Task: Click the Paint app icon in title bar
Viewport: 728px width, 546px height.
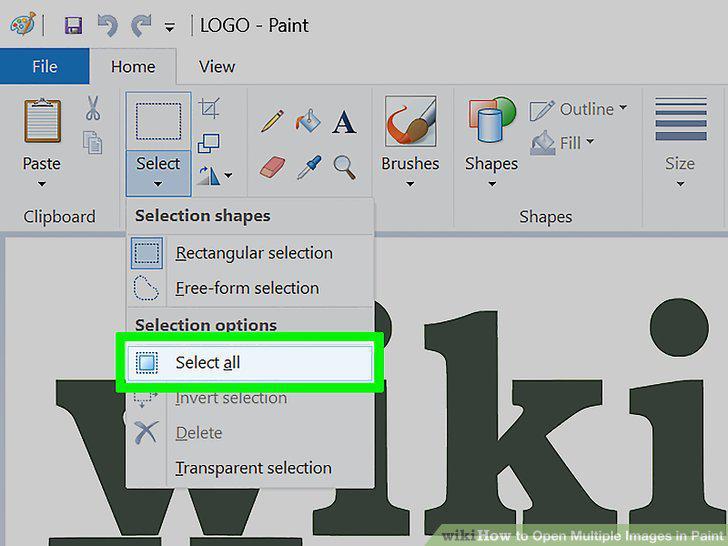Action: point(22,24)
